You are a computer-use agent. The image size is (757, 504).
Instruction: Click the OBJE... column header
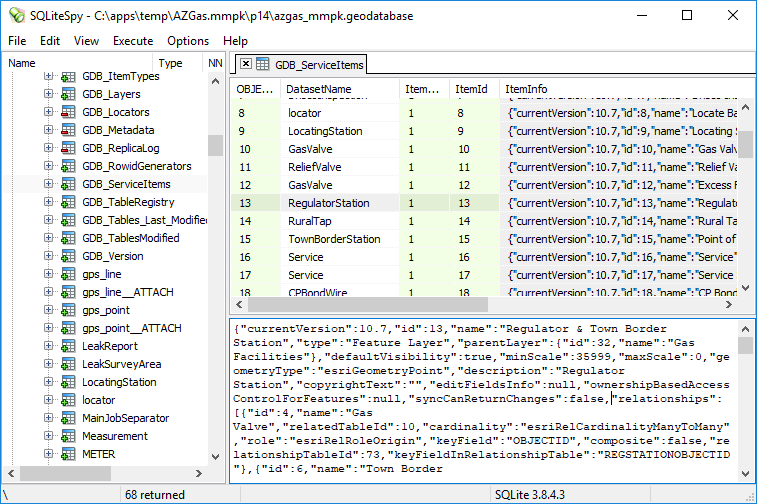point(255,89)
